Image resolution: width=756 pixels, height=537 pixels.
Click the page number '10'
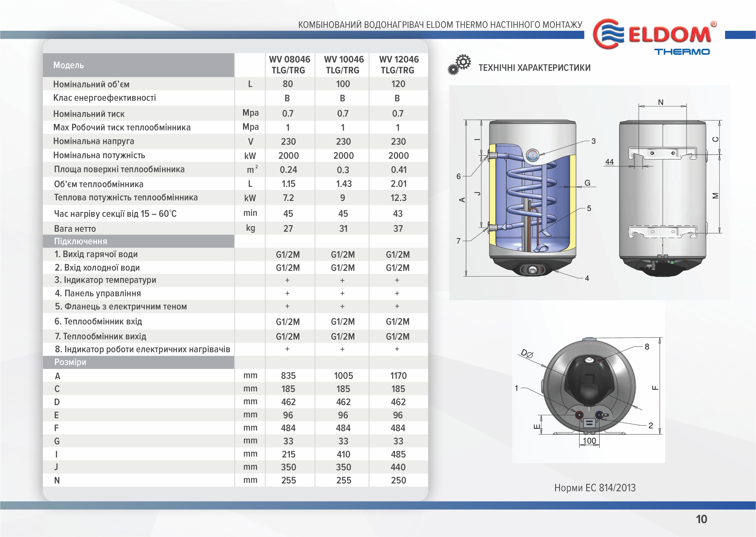(x=702, y=519)
